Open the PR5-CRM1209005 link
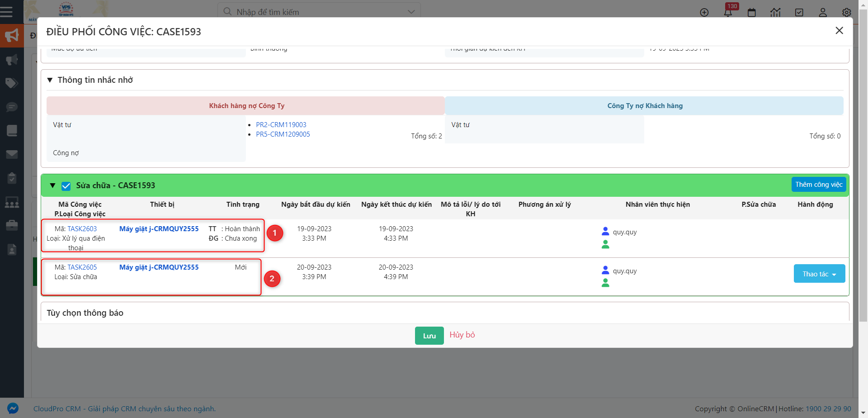868x418 pixels. point(283,134)
